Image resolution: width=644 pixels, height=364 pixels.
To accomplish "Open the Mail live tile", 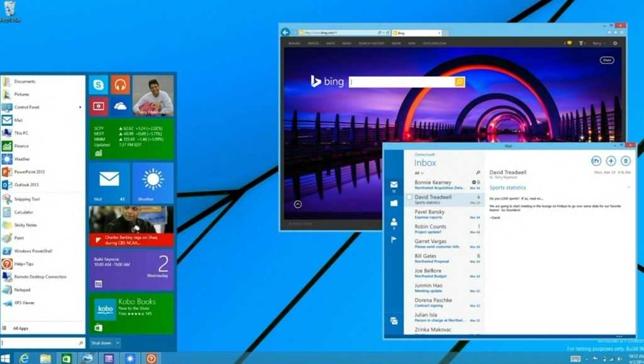I will [109, 182].
